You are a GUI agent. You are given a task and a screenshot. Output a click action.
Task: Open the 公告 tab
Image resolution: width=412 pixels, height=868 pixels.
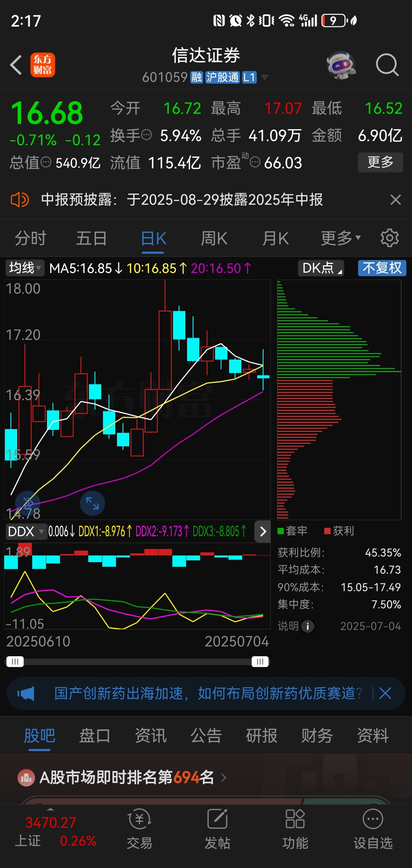click(x=206, y=735)
